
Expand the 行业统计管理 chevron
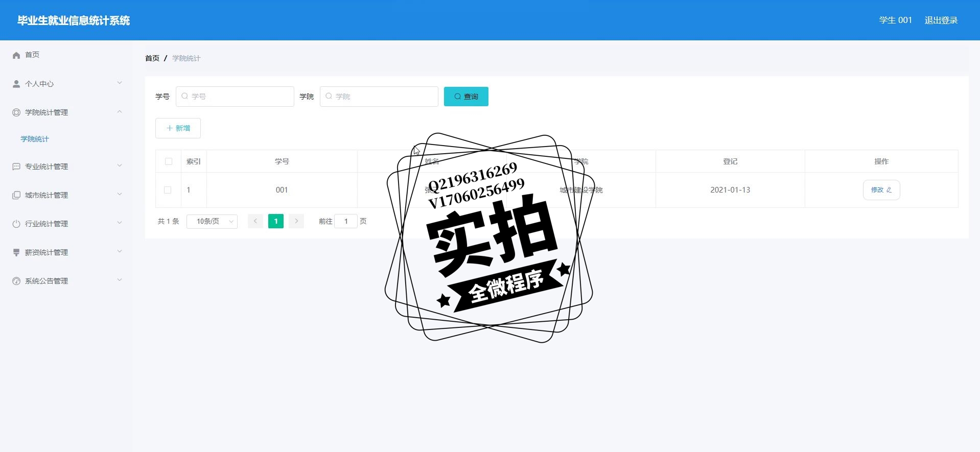(120, 223)
